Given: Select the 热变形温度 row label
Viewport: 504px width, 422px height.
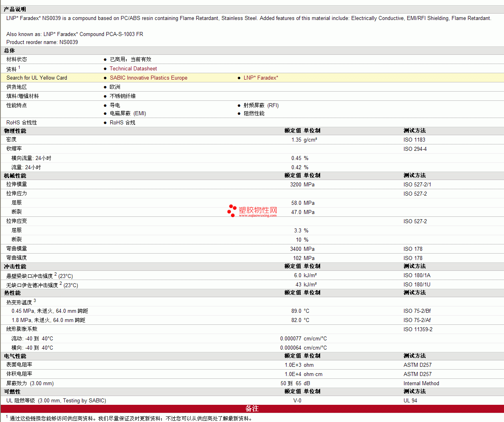Looking at the screenshot, I should tap(21, 302).
